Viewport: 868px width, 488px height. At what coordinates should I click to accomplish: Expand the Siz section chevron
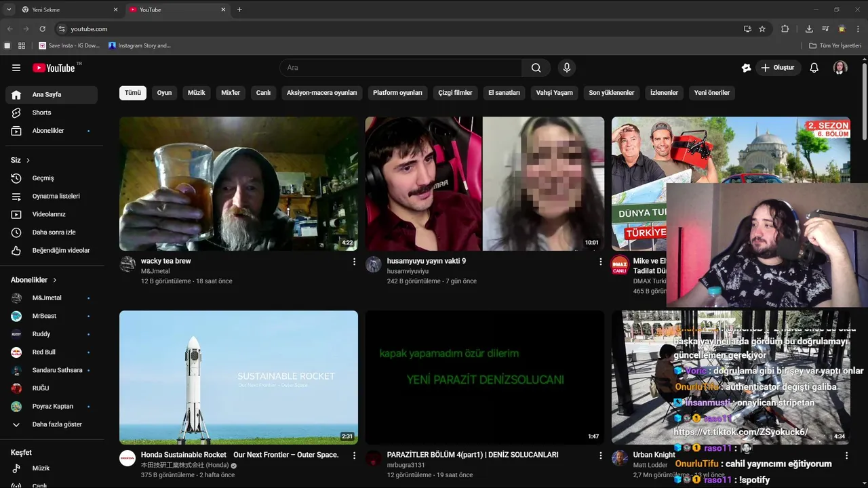pos(28,161)
